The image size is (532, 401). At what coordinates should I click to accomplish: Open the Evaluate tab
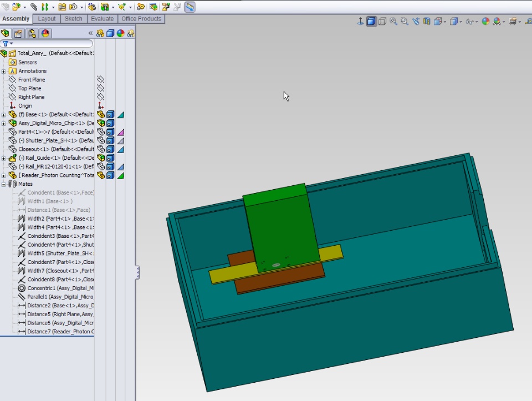[x=102, y=19]
